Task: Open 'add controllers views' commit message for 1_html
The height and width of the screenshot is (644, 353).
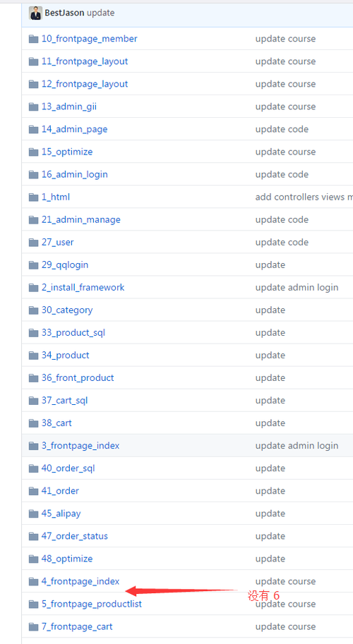Action: [304, 197]
